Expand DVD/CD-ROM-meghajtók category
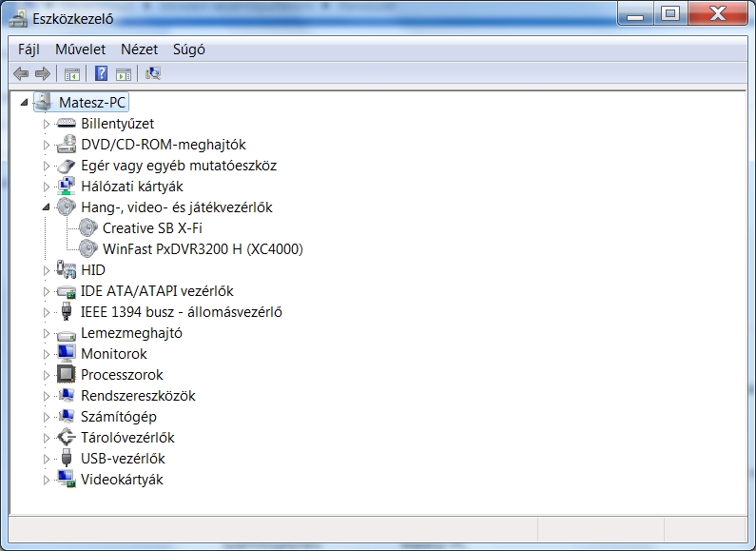756x551 pixels. tap(47, 145)
